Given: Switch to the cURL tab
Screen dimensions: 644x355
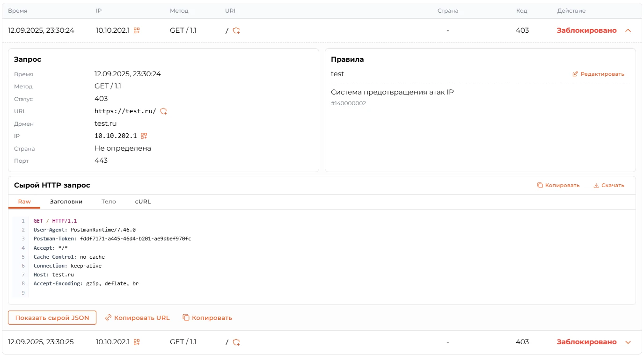Looking at the screenshot, I should [143, 202].
